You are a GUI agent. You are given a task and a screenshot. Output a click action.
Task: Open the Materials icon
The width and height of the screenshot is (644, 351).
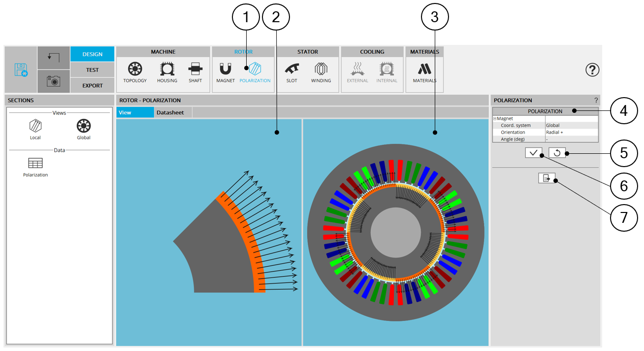[x=424, y=72]
